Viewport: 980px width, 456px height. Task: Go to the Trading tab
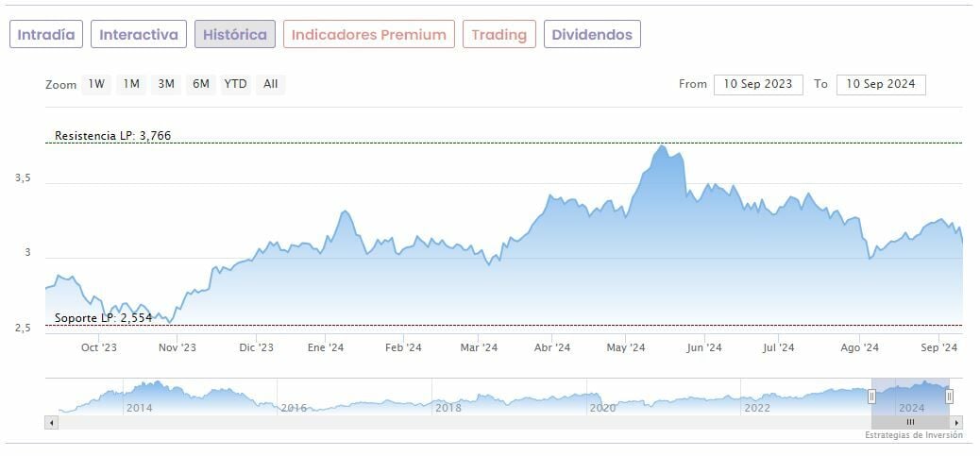tap(498, 35)
